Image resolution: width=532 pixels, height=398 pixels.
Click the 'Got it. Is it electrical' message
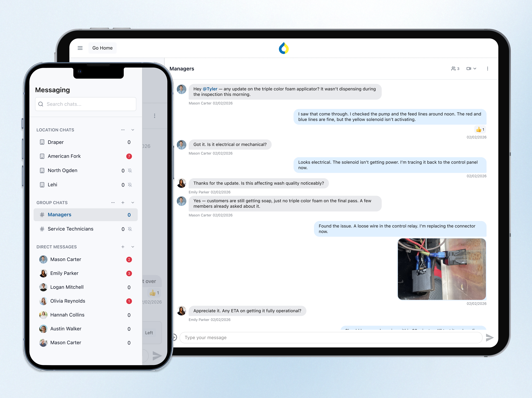pos(230,144)
